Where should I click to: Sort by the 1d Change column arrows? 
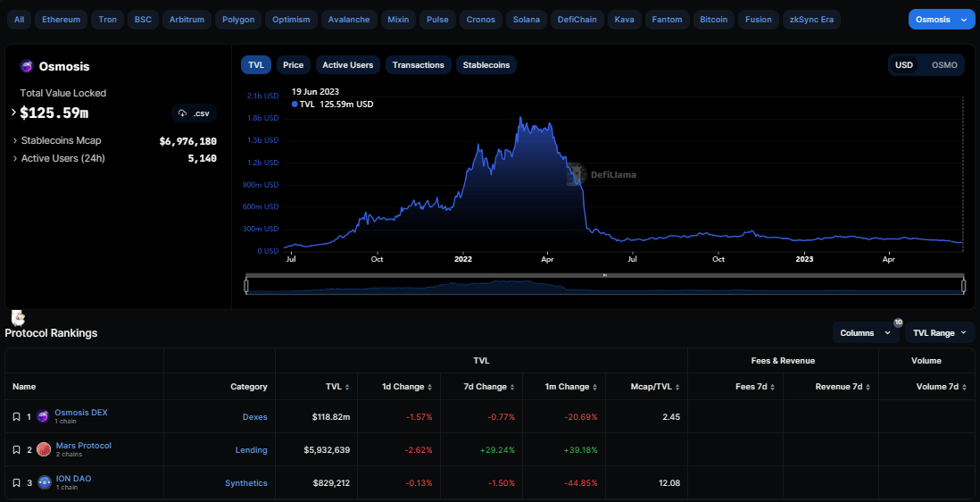[x=429, y=387]
